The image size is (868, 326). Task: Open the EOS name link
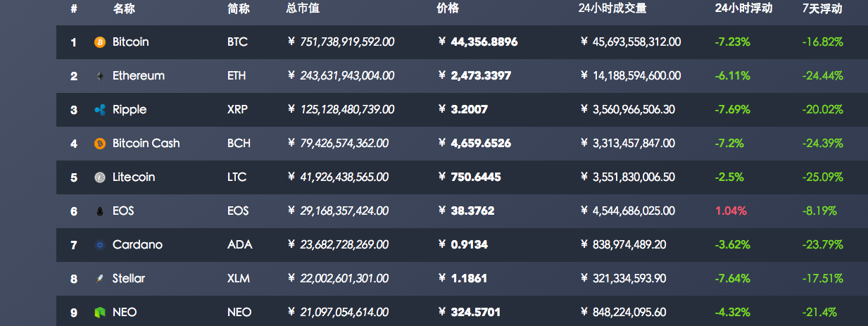(123, 211)
